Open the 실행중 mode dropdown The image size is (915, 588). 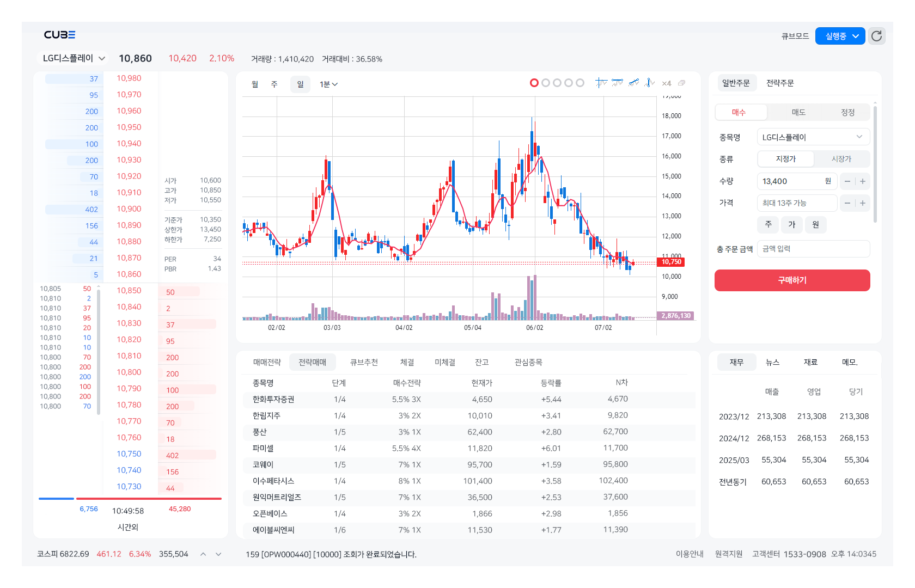[840, 36]
